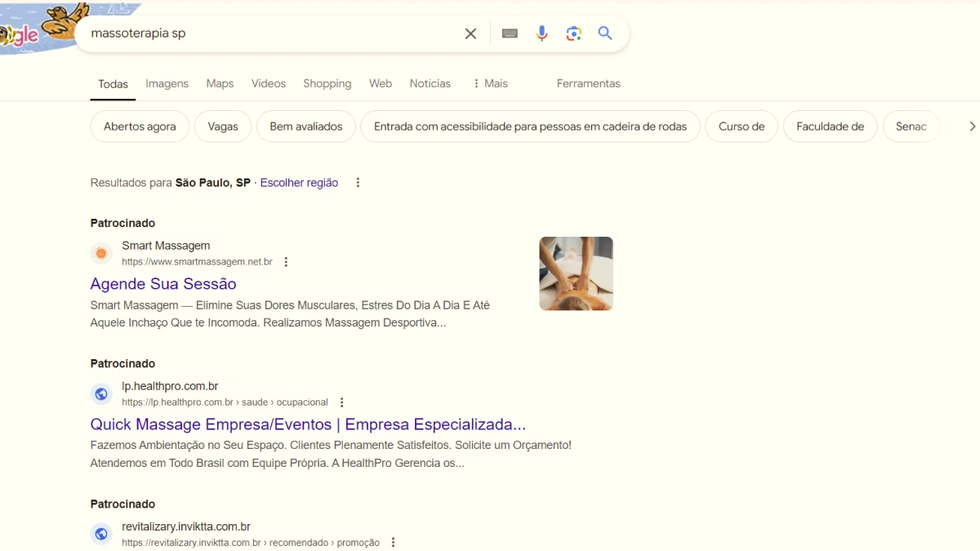Apply the Abertos agora filter chip
The width and height of the screenshot is (980, 551).
tap(140, 127)
